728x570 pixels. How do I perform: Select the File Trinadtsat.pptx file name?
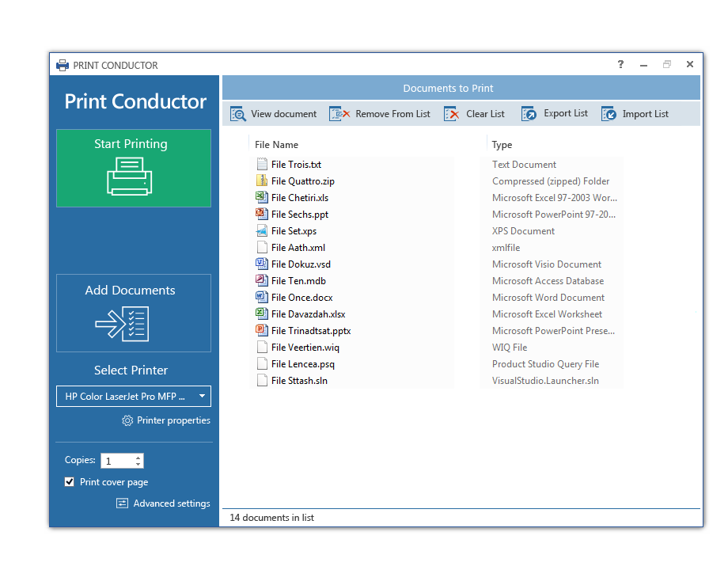coord(311,331)
